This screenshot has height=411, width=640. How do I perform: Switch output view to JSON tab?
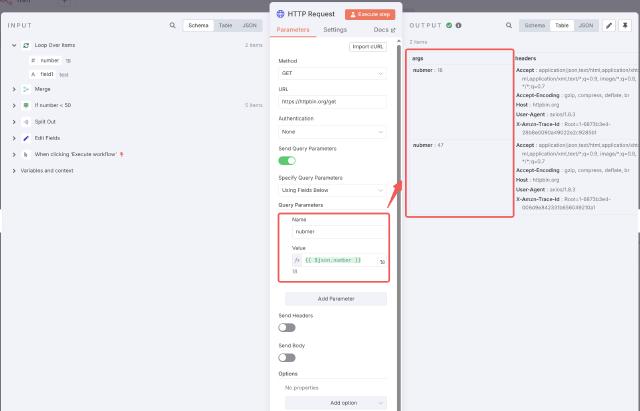pyautogui.click(x=586, y=24)
